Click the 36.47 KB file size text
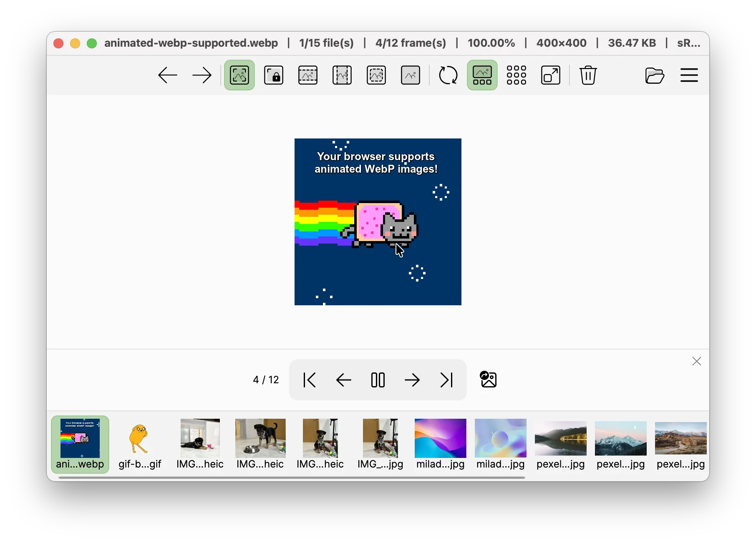The width and height of the screenshot is (756, 543). pyautogui.click(x=632, y=43)
